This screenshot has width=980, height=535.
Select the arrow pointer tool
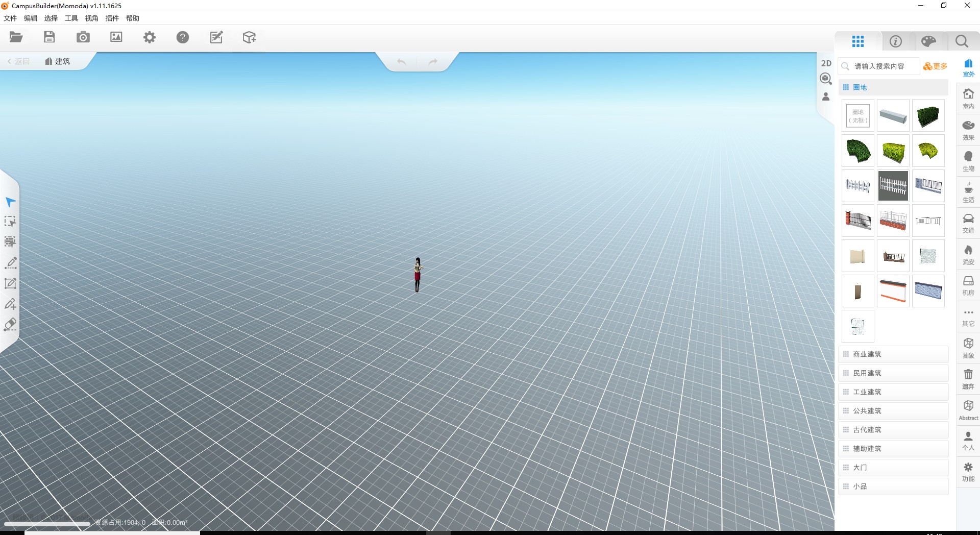point(10,202)
